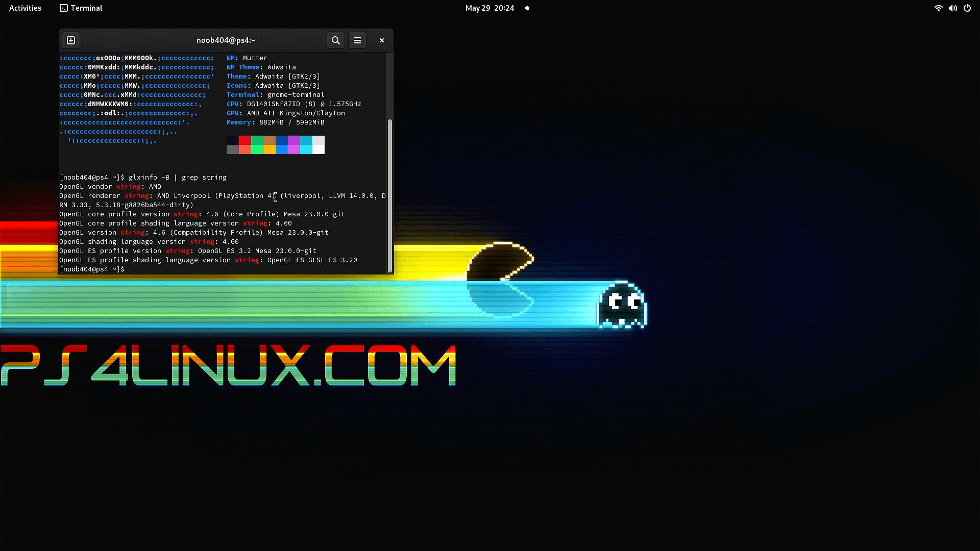980x551 pixels.
Task: Click the CPU DG1401SNF87ID line
Action: click(293, 104)
